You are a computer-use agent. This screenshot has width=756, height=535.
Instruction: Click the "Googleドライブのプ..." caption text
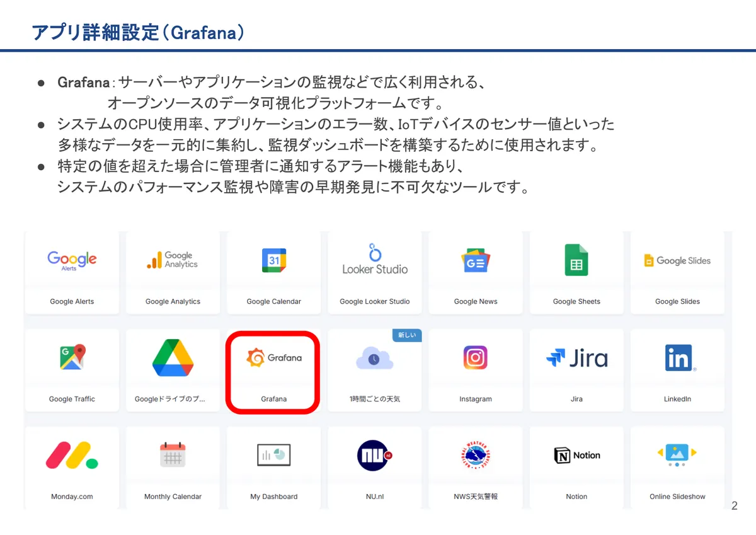(170, 400)
